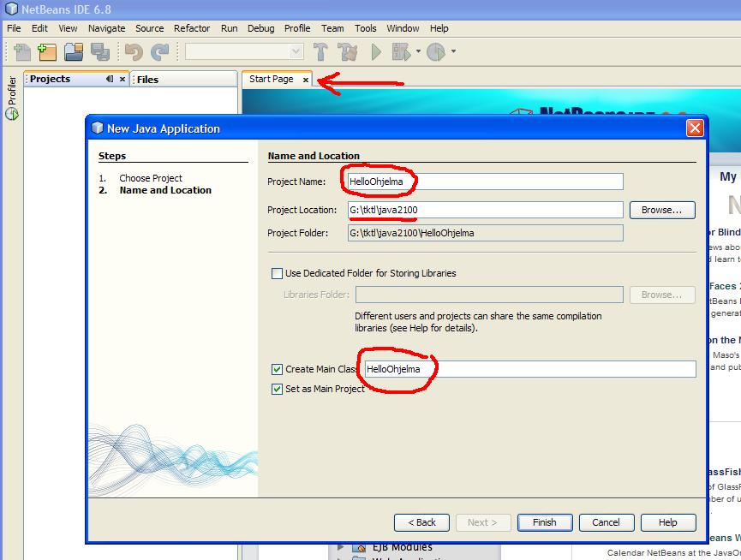Cancel the New Java Application wizard

click(x=606, y=522)
